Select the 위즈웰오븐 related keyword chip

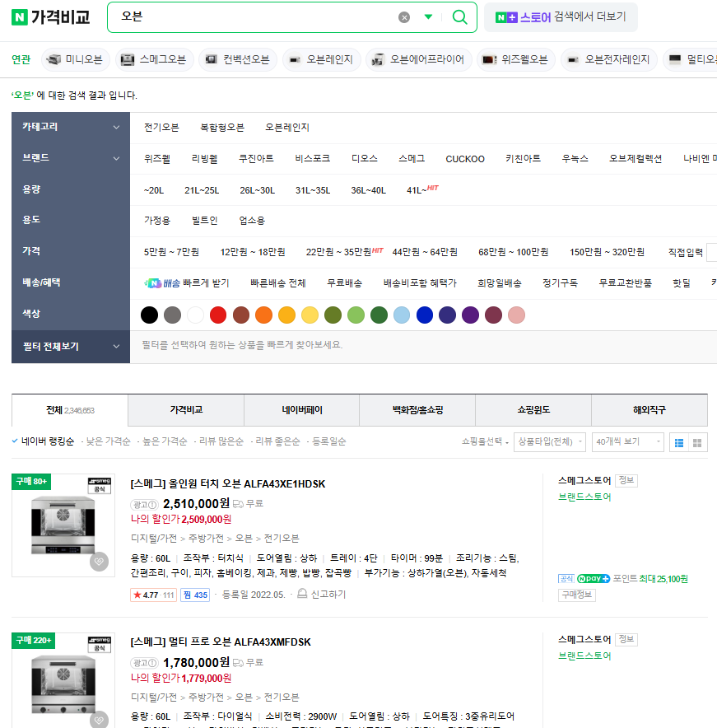[x=516, y=59]
